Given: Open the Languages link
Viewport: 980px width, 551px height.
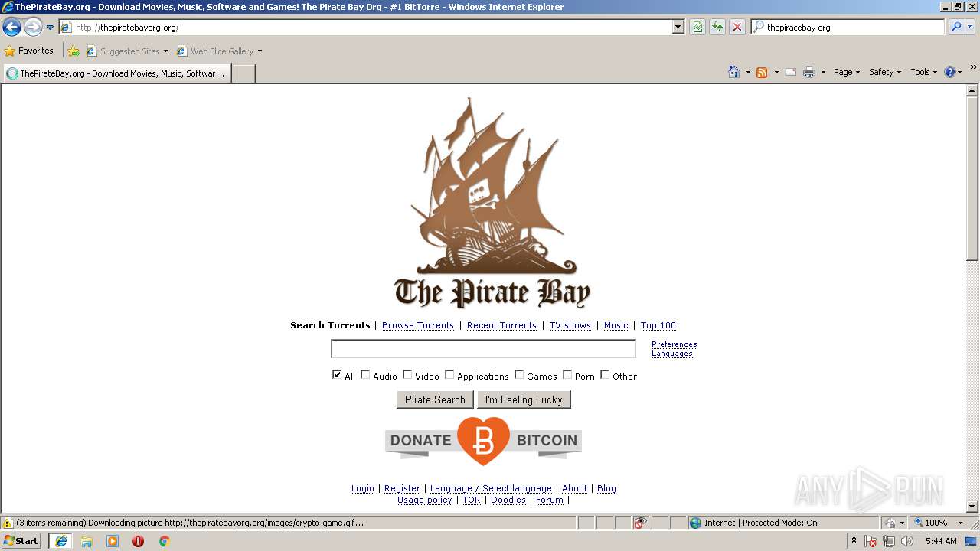Looking at the screenshot, I should [x=672, y=354].
